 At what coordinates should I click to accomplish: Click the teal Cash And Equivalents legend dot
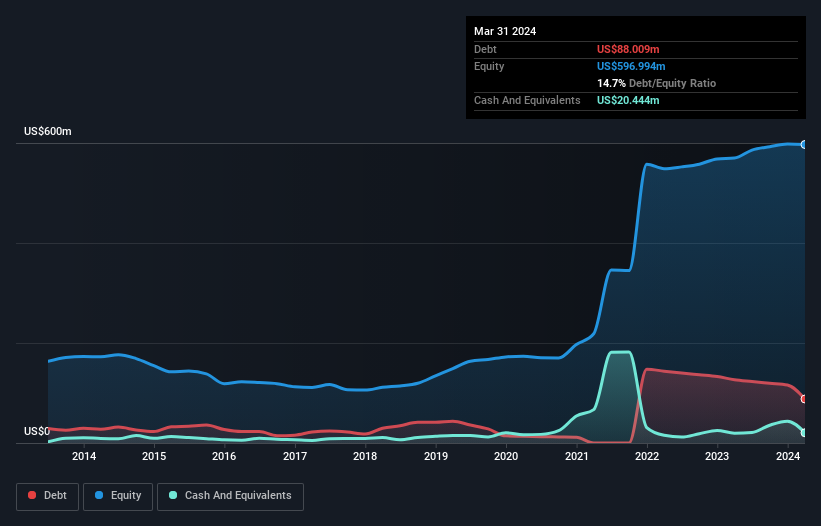pos(173,495)
